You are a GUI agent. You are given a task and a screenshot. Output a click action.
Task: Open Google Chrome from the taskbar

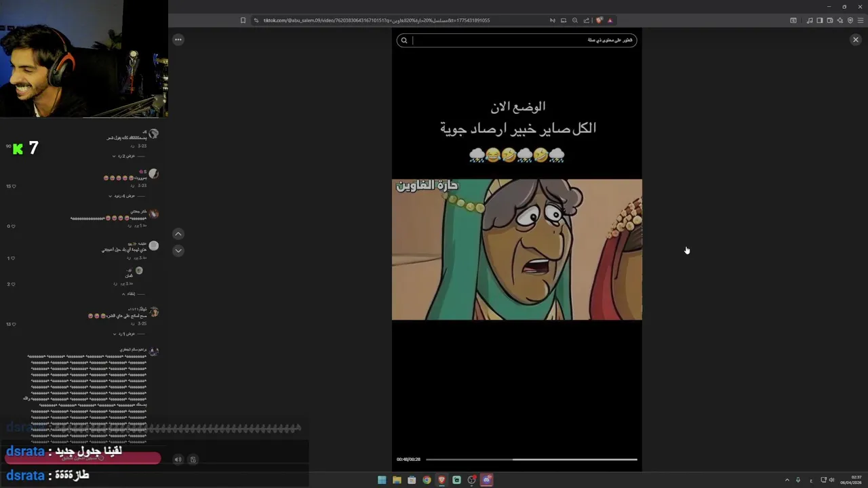(427, 480)
